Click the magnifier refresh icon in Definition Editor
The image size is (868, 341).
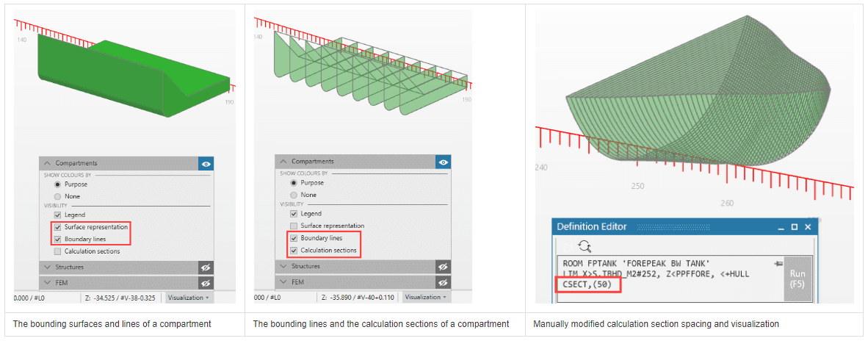(585, 246)
